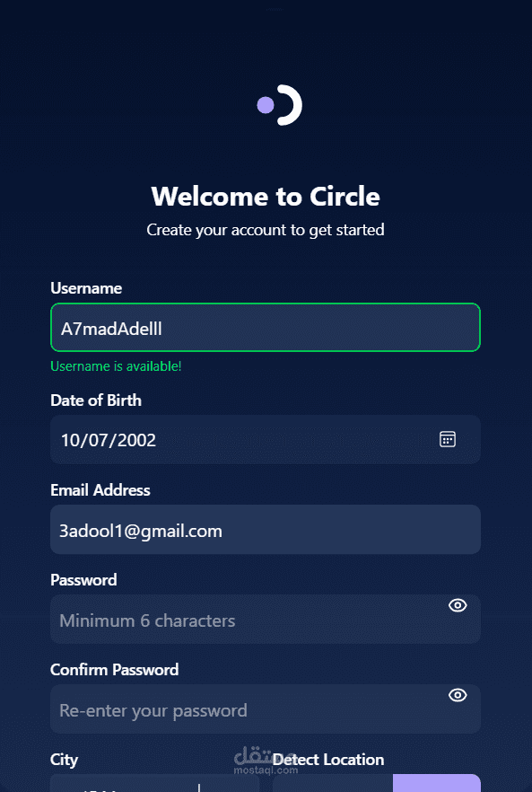Click the Welcome to Circle heading

point(266,196)
